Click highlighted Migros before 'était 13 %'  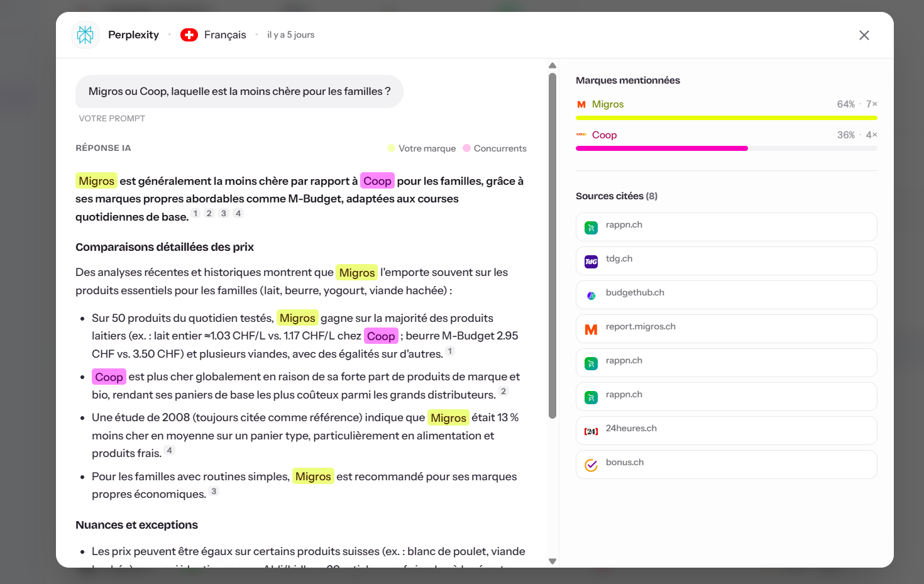(x=448, y=417)
